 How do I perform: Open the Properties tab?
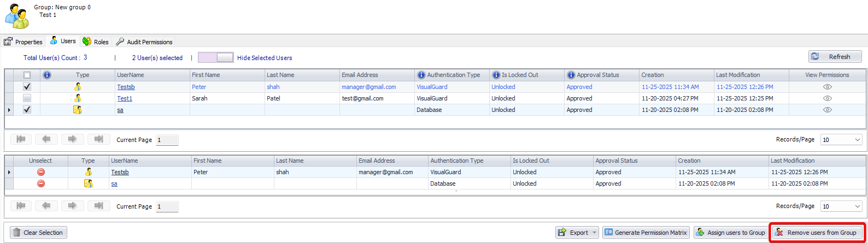point(23,42)
